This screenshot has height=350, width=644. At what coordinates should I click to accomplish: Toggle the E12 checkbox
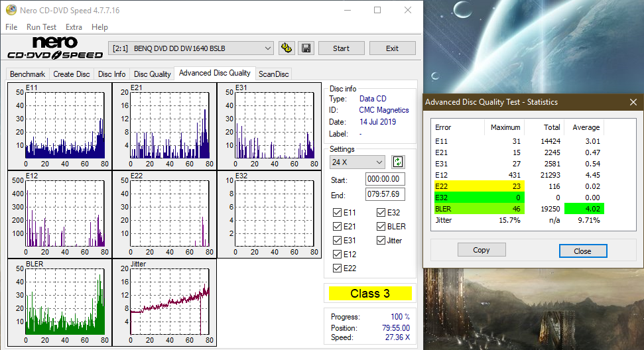pyautogui.click(x=337, y=255)
